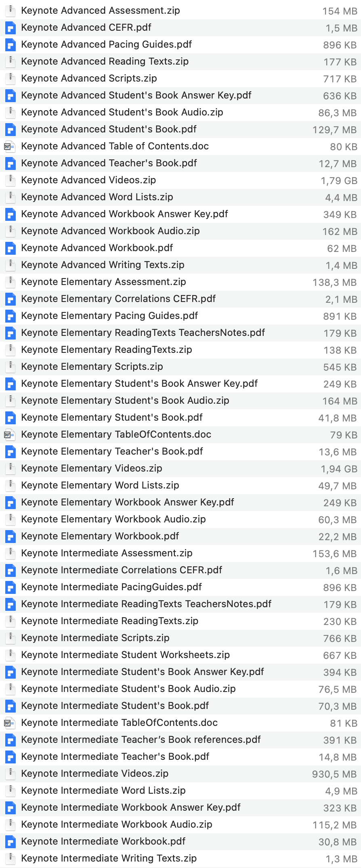Click the 129,7 MB size value

pos(335,130)
